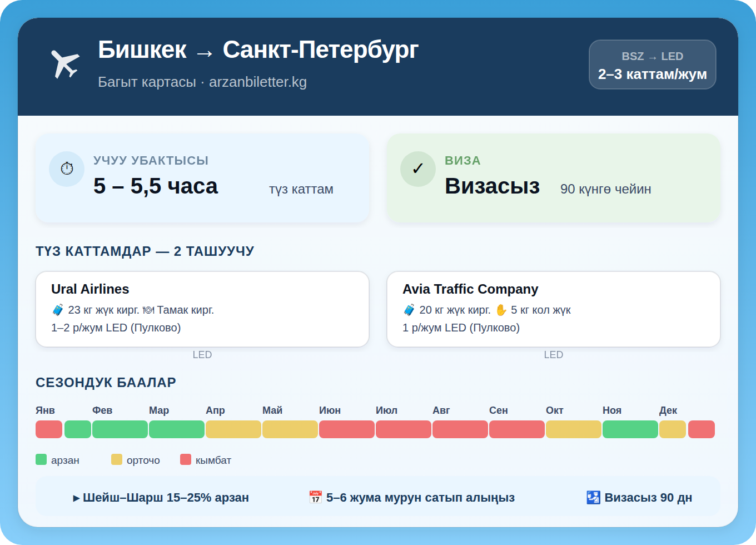Expand the BSZ to LED route badge

pyautogui.click(x=652, y=65)
